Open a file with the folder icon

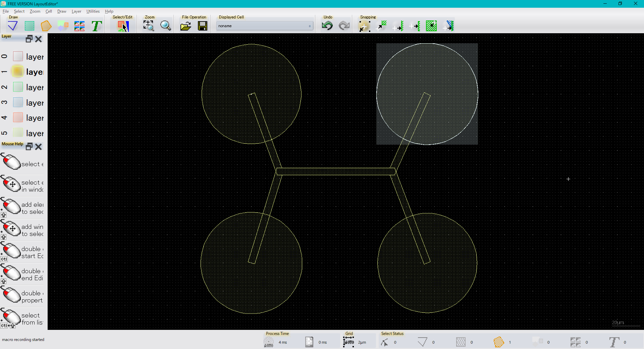tap(185, 26)
